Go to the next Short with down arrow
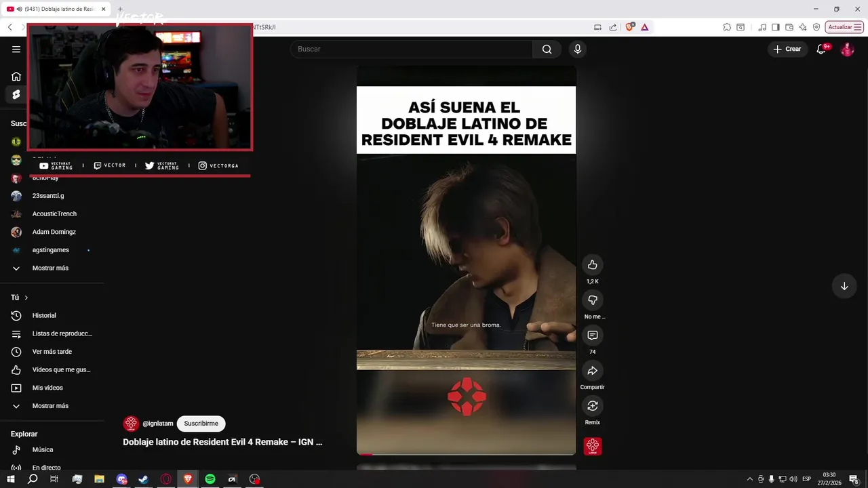868x488 pixels. [844, 286]
